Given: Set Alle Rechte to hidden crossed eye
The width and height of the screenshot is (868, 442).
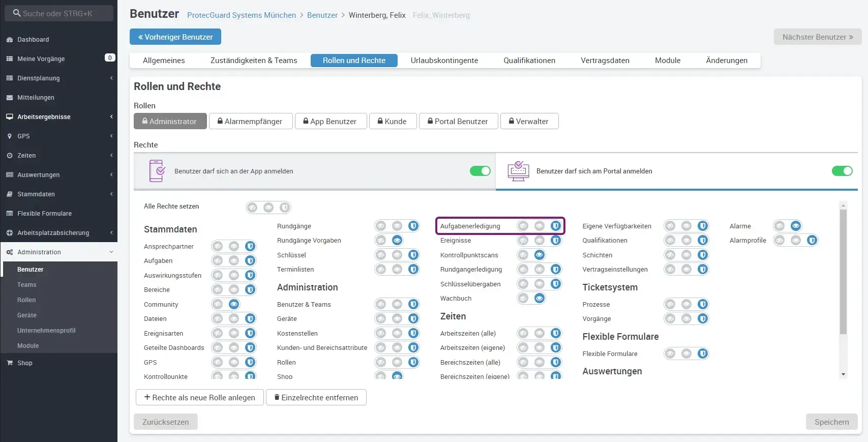Looking at the screenshot, I should [x=252, y=208].
